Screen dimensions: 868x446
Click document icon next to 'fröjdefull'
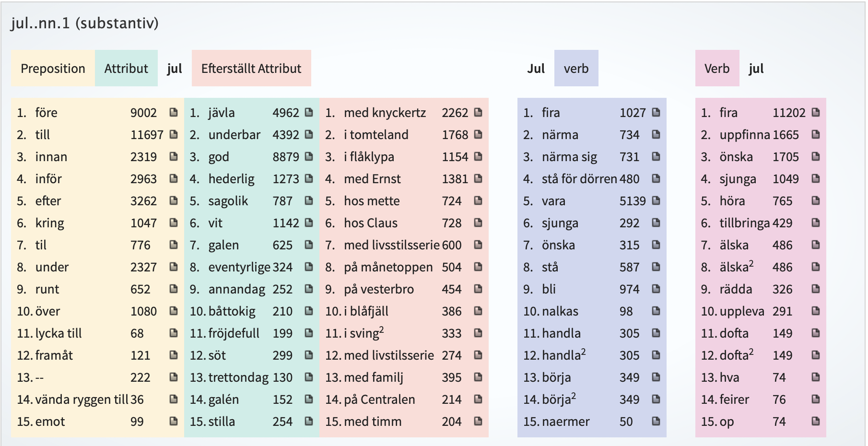[309, 333]
